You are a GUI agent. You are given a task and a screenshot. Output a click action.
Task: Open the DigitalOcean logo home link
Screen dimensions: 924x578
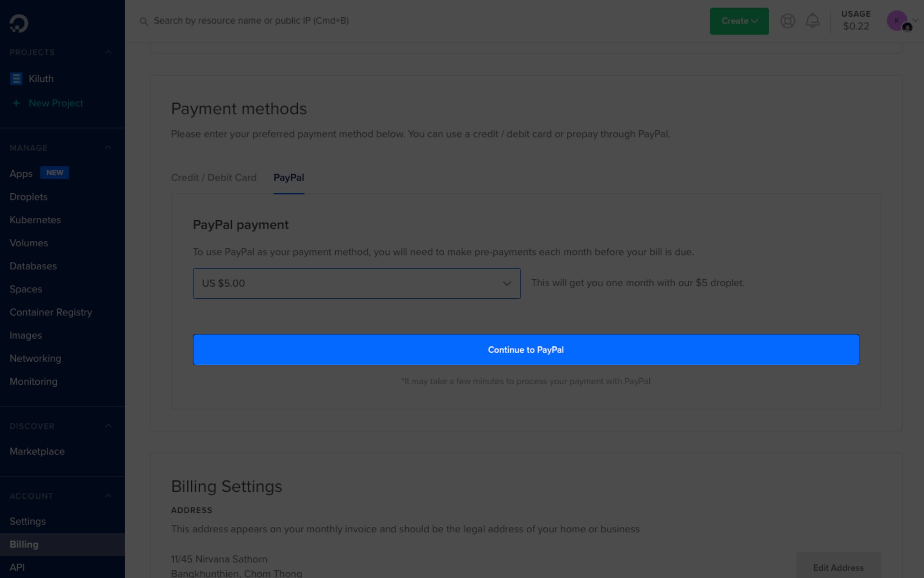19,23
